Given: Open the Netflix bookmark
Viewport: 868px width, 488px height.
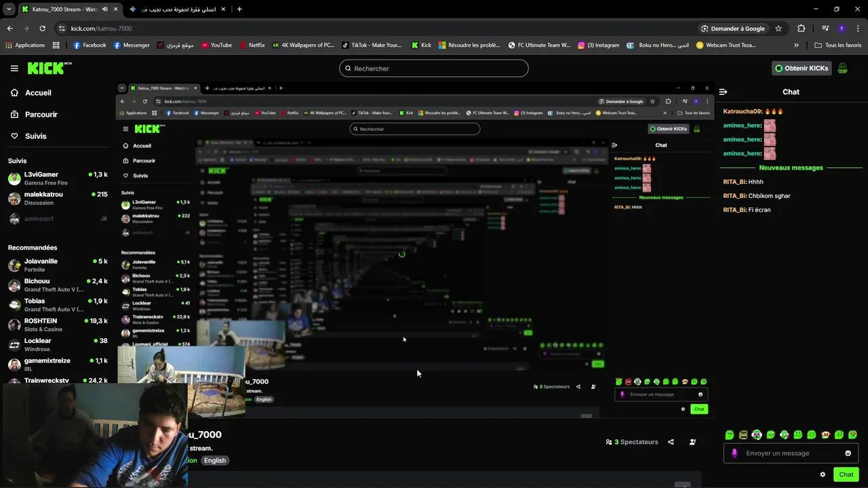Looking at the screenshot, I should (x=252, y=45).
